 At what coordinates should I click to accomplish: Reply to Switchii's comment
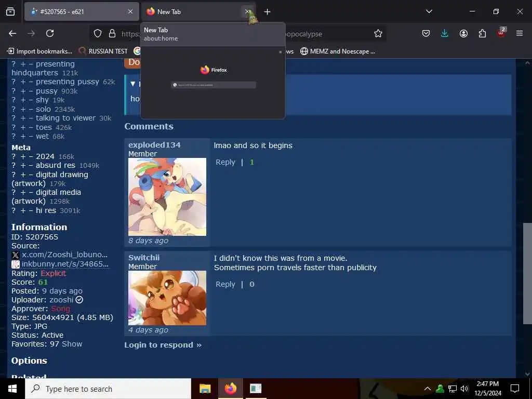[225, 284]
